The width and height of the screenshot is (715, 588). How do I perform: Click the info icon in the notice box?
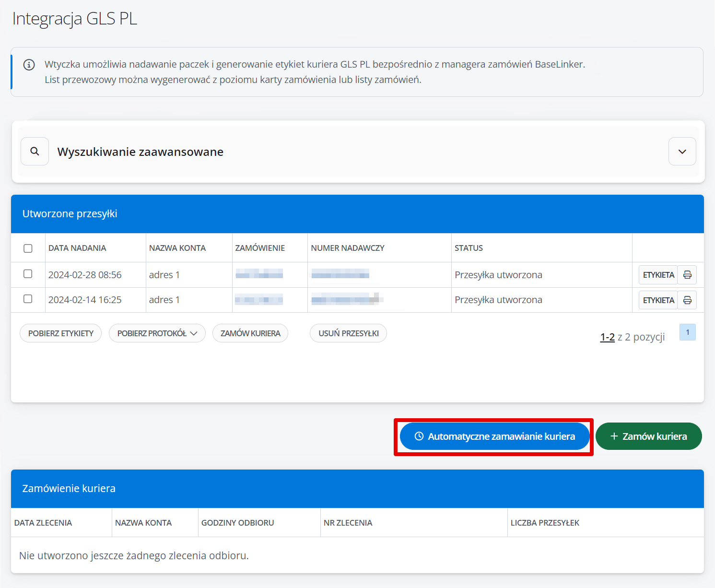click(29, 64)
